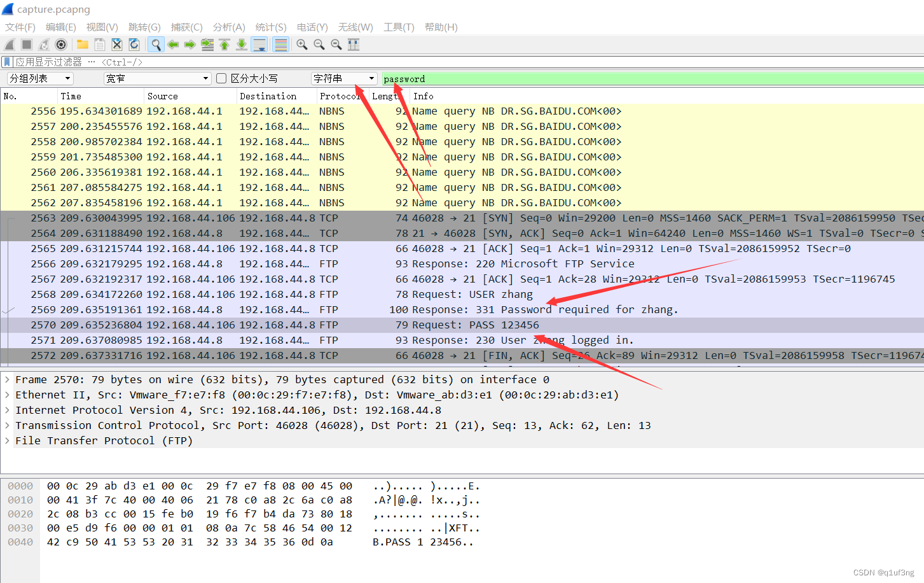Screen dimensions: 924x583
Task: Select packet 2568 'Request: USER zhang'
Action: click(x=462, y=295)
